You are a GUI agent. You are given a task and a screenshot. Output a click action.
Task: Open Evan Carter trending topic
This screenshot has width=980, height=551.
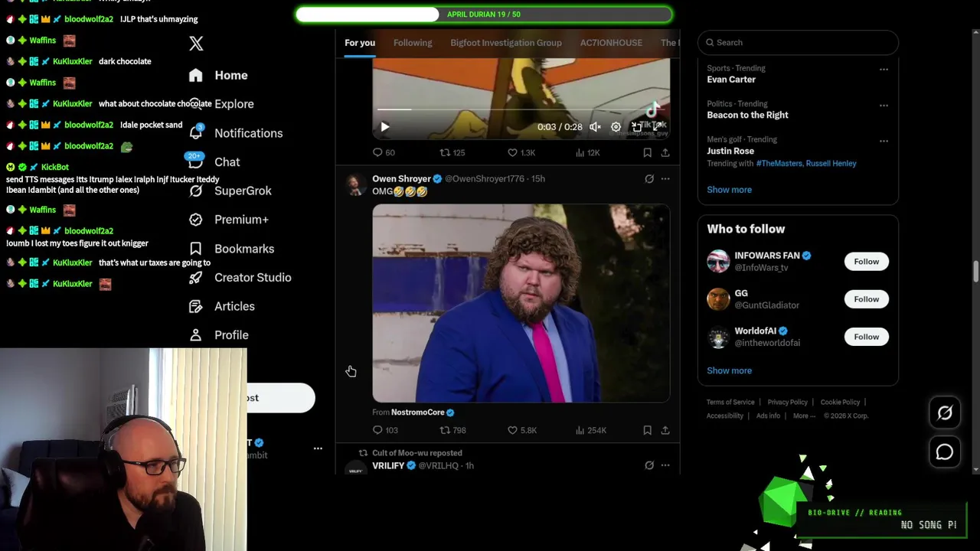[x=731, y=80]
